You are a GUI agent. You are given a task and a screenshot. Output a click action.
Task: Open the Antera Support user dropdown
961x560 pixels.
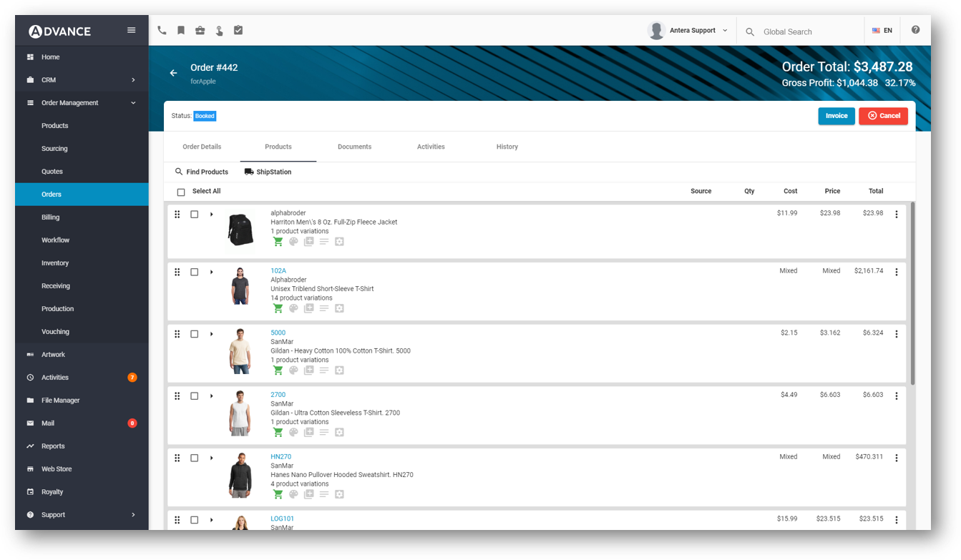(688, 31)
